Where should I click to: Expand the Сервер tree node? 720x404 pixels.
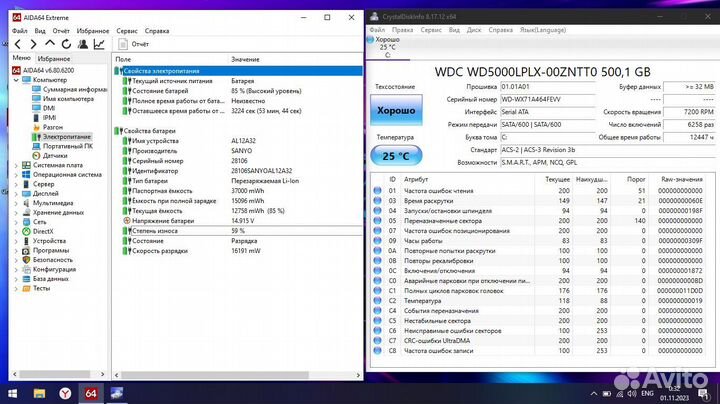tap(16, 184)
